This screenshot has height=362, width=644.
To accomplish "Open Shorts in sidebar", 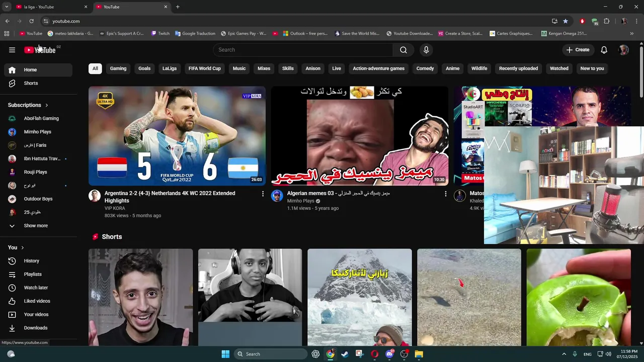I will [38, 83].
